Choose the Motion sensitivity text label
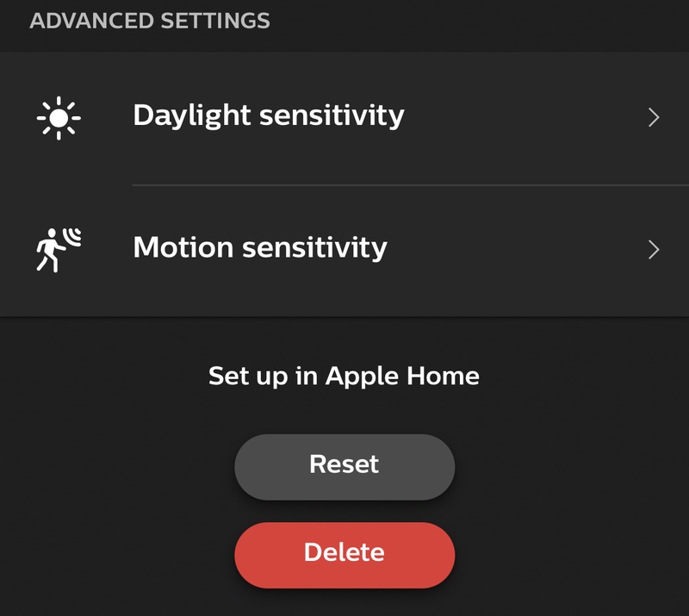The width and height of the screenshot is (689, 616). click(260, 248)
